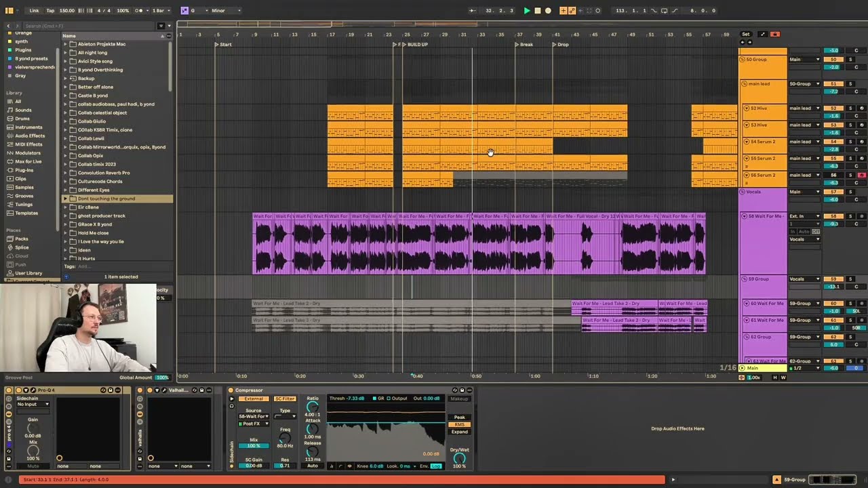Image resolution: width=868 pixels, height=488 pixels.
Task: Toggle Automation Arm button
Action: coord(572,11)
